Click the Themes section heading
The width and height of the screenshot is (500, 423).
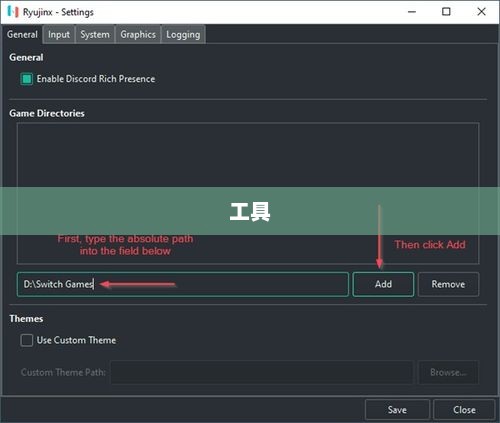(26, 319)
